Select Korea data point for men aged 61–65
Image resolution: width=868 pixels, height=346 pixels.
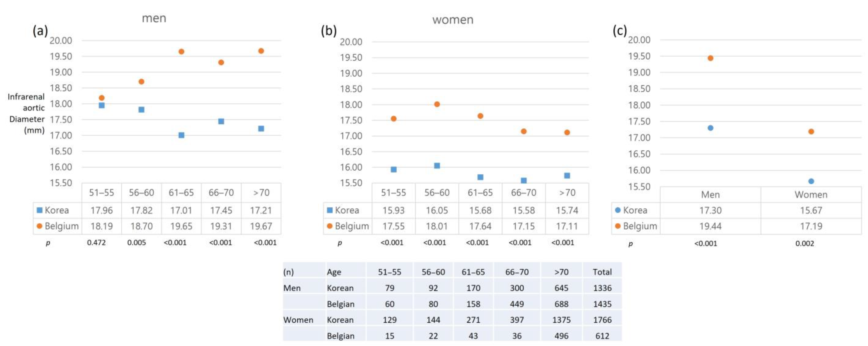pos(181,135)
